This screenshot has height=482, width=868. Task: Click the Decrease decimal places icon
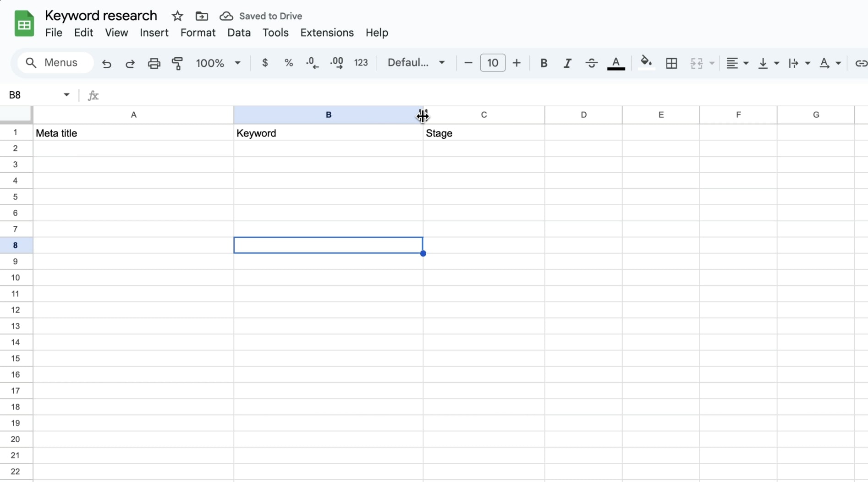tap(312, 63)
